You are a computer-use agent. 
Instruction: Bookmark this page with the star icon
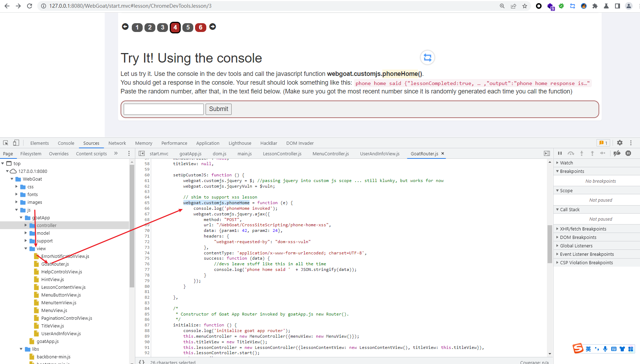pos(525,6)
